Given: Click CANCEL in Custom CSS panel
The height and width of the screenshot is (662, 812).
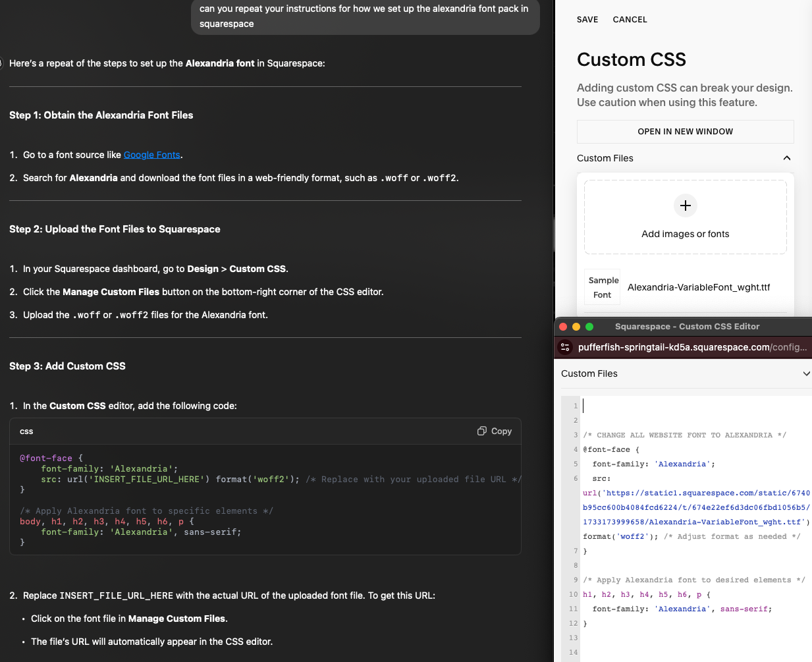Looking at the screenshot, I should [x=630, y=19].
